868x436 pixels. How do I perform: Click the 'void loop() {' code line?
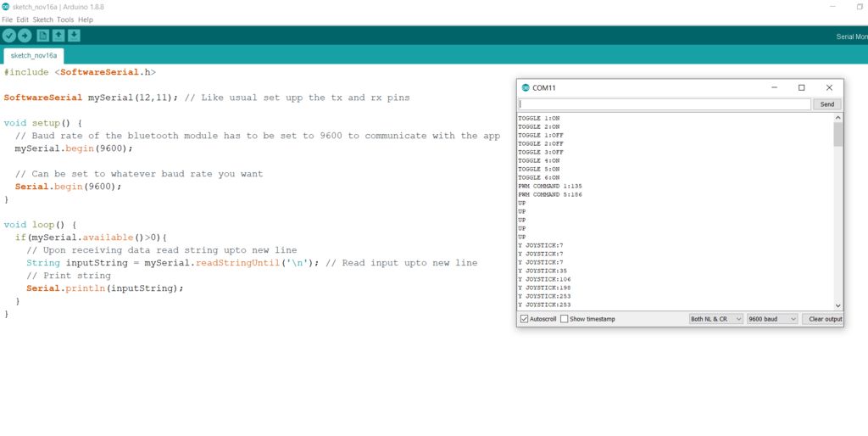[x=40, y=225]
